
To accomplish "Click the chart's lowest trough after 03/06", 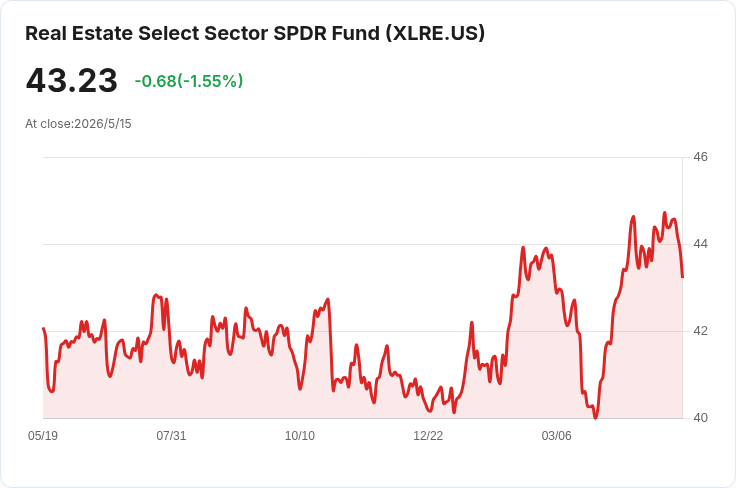I will click(596, 417).
